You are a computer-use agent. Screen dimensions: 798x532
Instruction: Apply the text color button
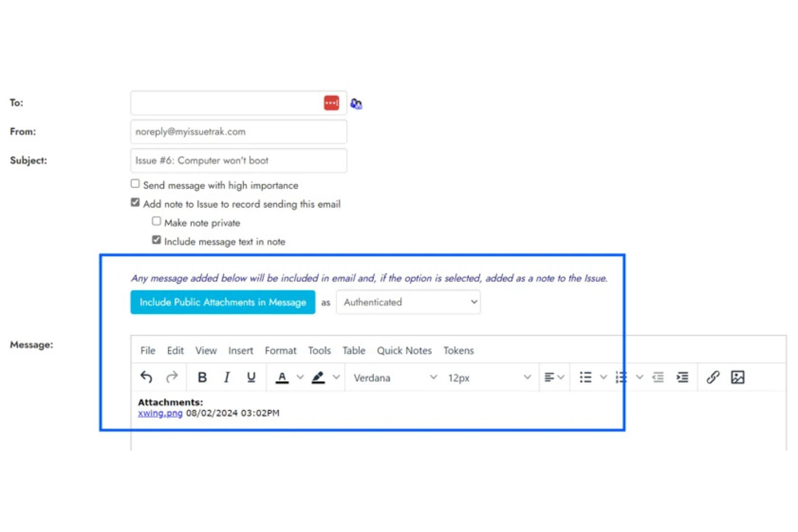click(x=282, y=377)
